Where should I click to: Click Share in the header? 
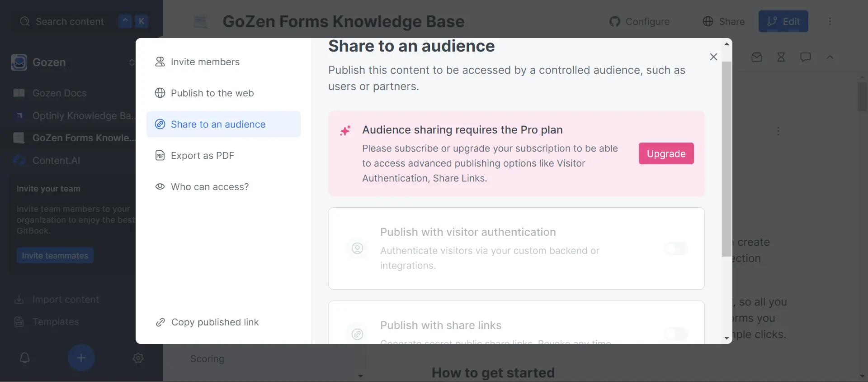(723, 21)
